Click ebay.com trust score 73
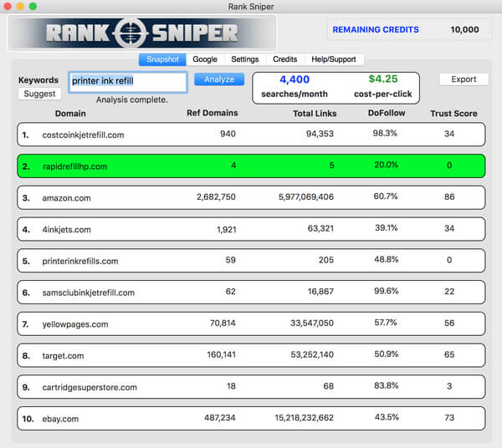 click(x=449, y=418)
